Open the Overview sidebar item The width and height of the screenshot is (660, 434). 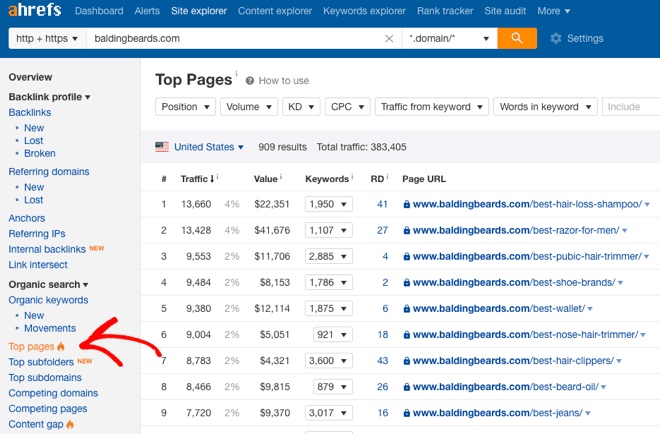click(30, 77)
